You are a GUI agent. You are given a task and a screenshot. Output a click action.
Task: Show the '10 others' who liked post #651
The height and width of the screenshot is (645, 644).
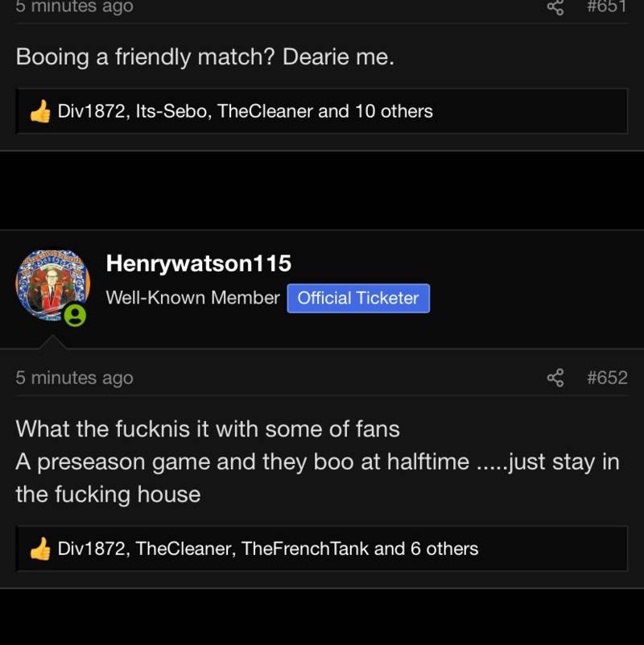coord(394,111)
